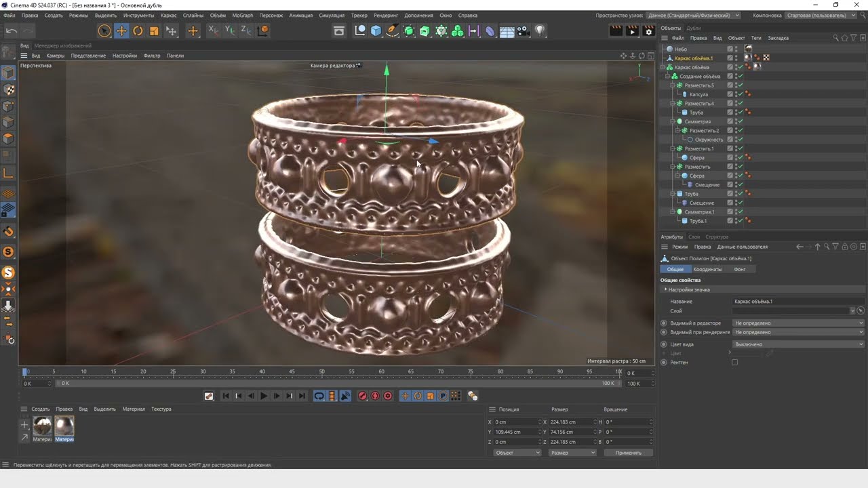Click the Light bulb icon
Screen dimensions: 868x488
point(540,30)
